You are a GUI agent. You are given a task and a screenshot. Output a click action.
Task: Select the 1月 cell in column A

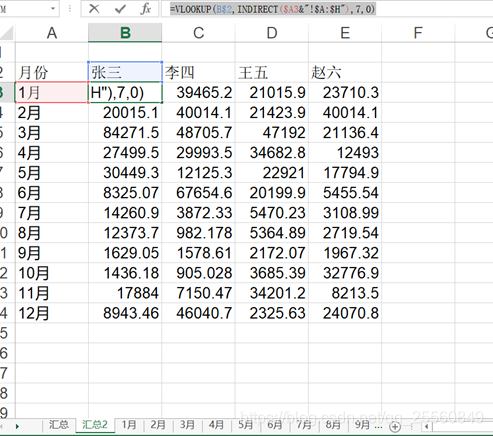click(52, 92)
